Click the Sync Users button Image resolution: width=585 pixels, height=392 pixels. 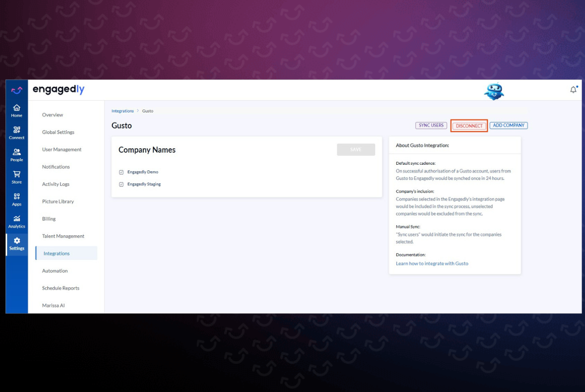click(x=431, y=125)
